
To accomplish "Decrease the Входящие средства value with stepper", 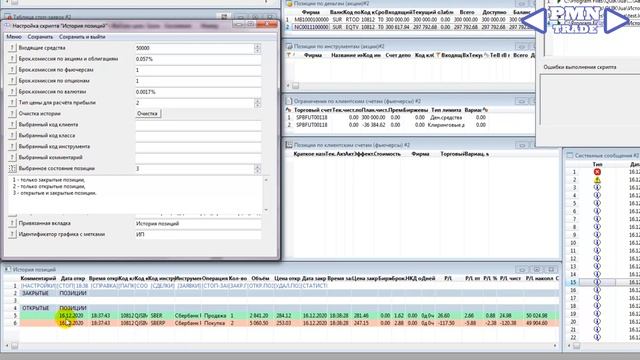I will [x=257, y=50].
